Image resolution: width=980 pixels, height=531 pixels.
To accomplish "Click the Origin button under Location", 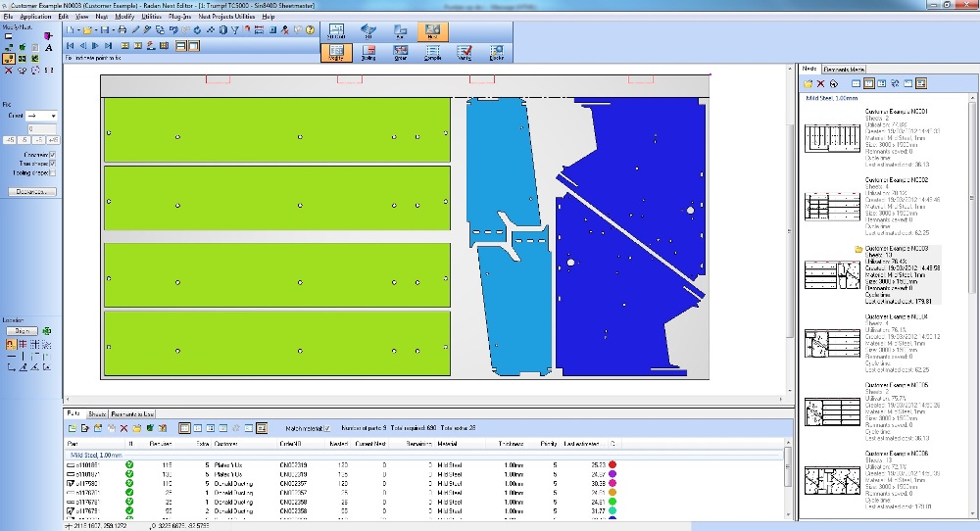I will point(23,331).
